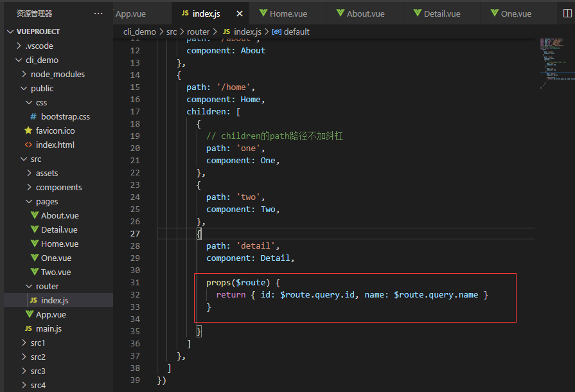Collapse the router folder
The width and height of the screenshot is (575, 392).
(29, 286)
